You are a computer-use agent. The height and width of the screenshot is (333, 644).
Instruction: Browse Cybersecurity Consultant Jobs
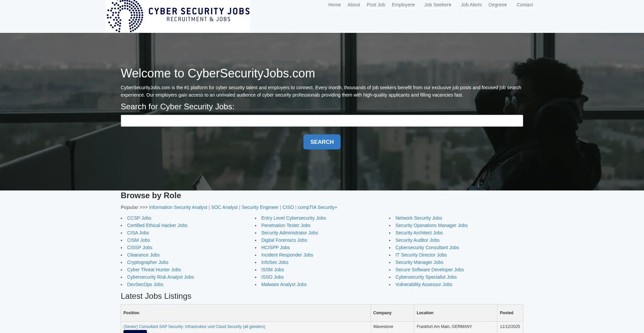[x=427, y=247]
